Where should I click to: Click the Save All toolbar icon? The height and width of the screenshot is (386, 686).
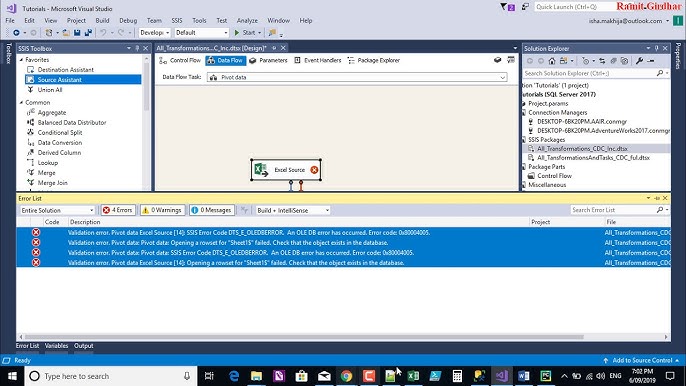click(88, 33)
